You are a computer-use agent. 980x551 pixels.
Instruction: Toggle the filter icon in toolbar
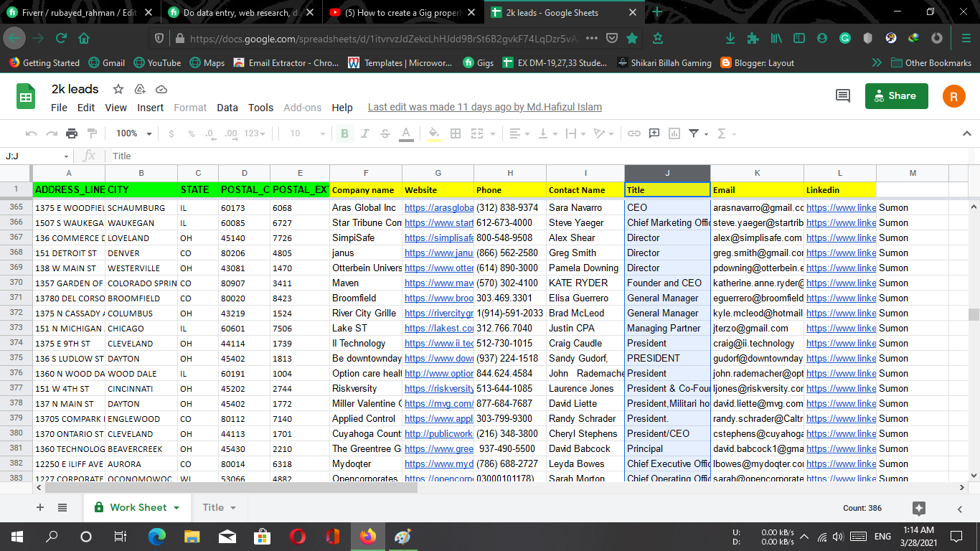click(694, 133)
